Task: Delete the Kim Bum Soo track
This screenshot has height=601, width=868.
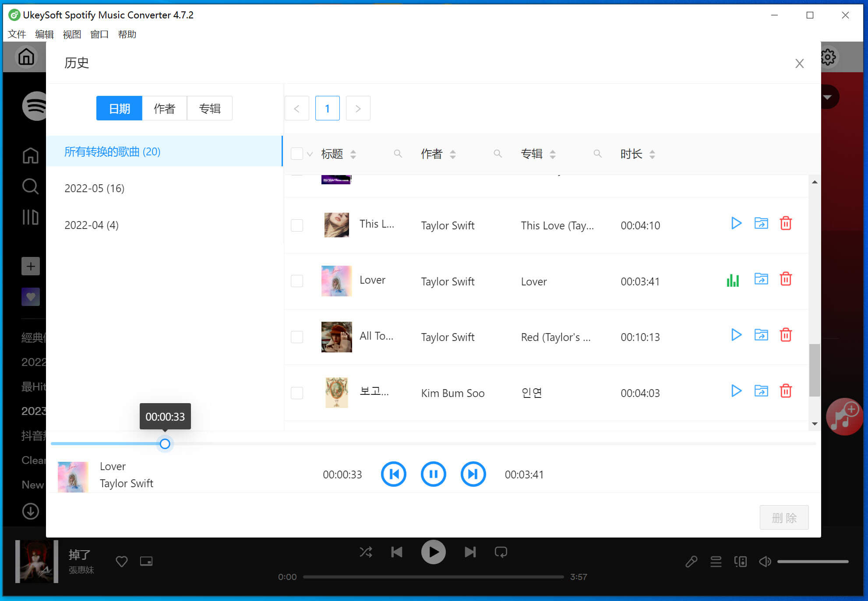Action: [x=786, y=390]
